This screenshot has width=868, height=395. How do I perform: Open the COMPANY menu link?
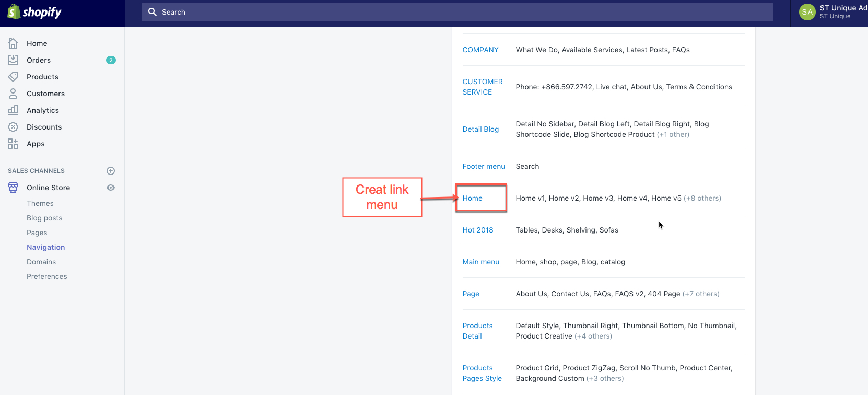480,50
